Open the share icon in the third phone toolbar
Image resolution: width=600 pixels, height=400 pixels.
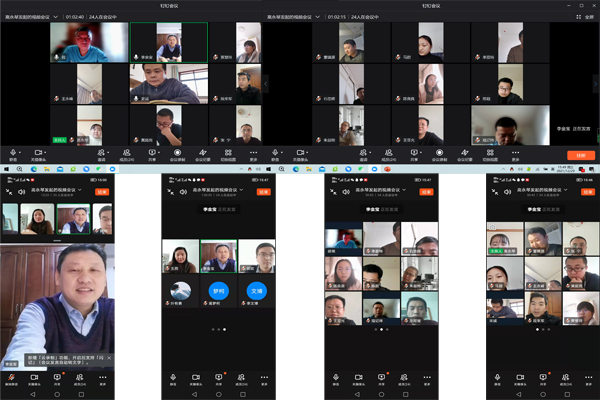382,378
